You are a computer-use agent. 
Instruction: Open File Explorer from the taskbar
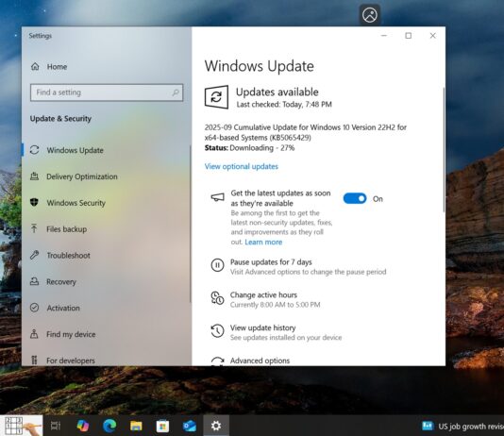tap(136, 426)
